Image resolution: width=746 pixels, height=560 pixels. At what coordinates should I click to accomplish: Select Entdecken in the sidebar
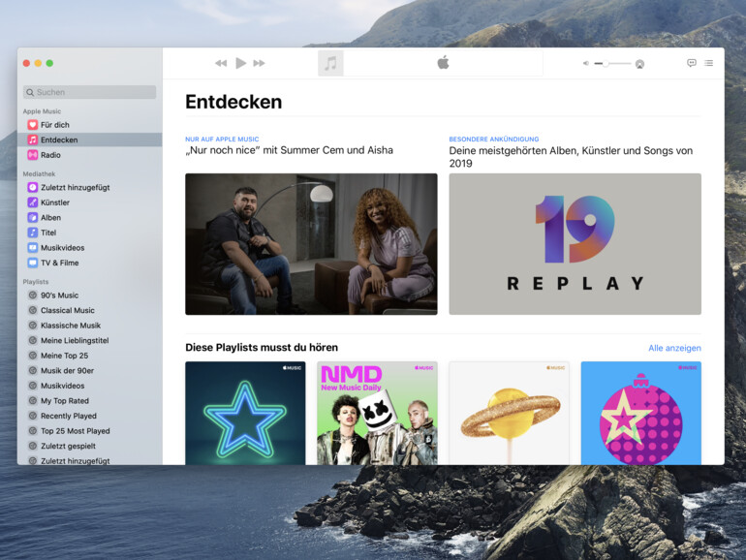90,140
